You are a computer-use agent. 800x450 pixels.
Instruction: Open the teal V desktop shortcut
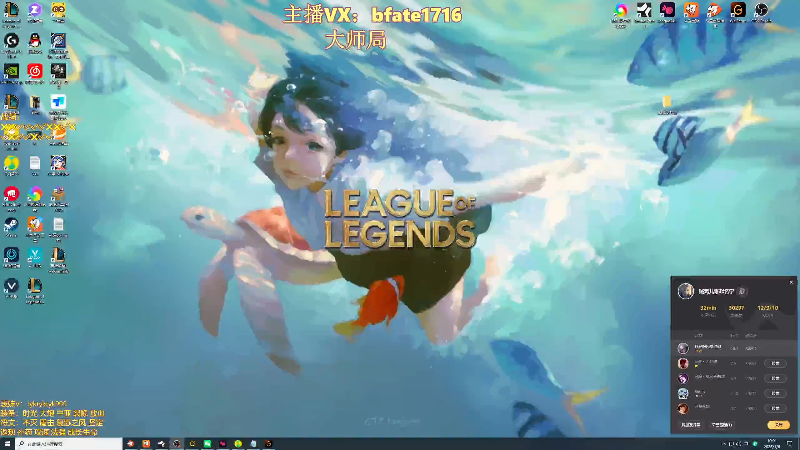pyautogui.click(x=35, y=255)
